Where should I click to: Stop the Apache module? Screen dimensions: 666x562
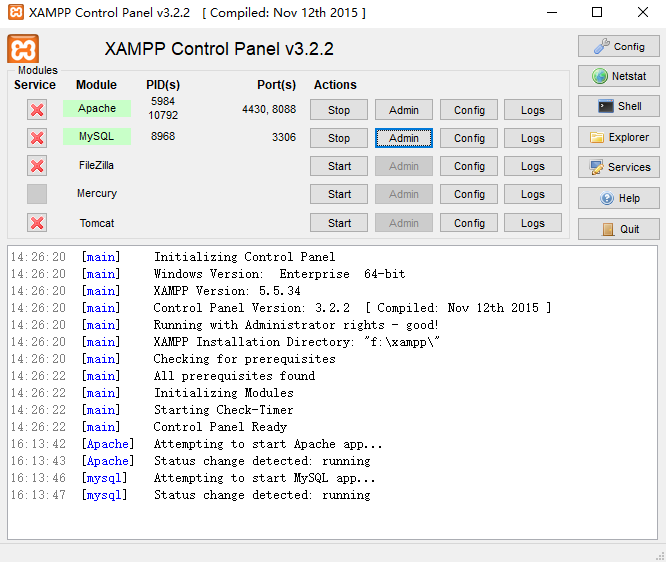pos(339,110)
